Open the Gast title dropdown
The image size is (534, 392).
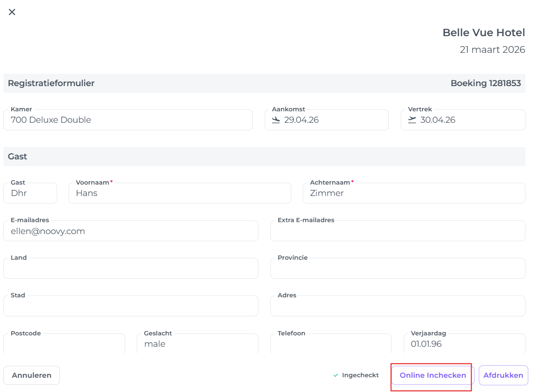30,193
